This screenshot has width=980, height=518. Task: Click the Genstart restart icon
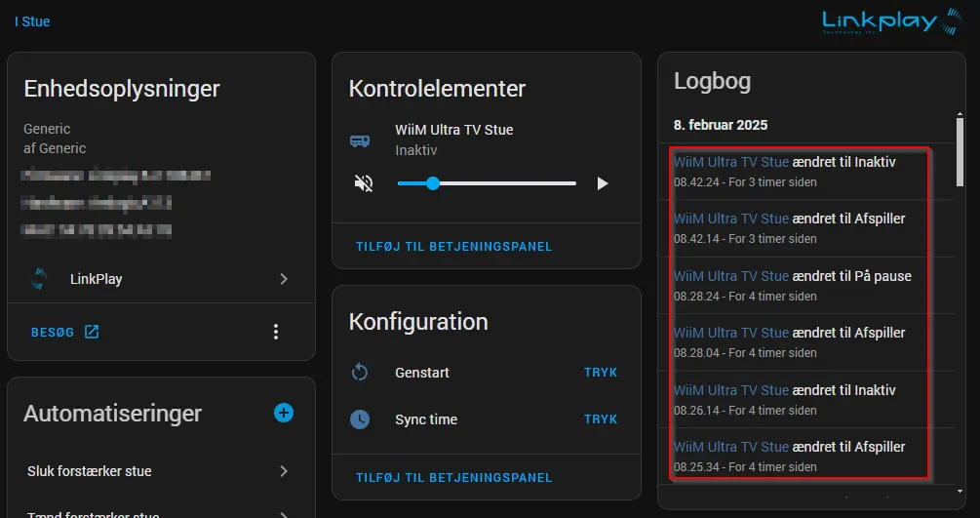click(360, 373)
